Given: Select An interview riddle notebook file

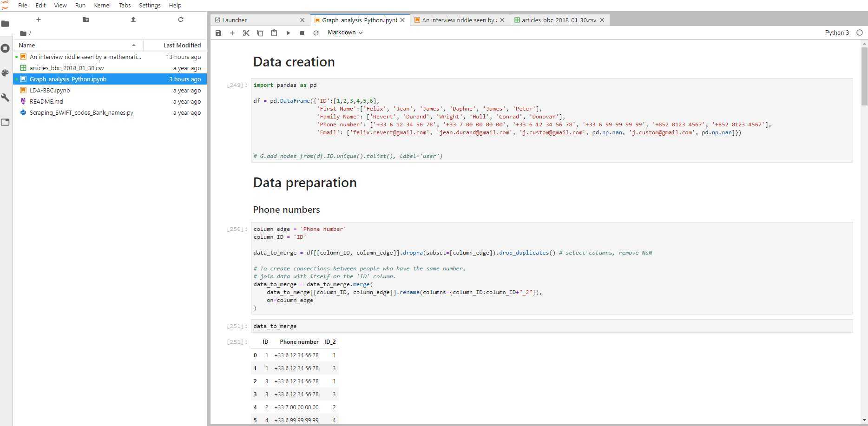Looking at the screenshot, I should [x=110, y=57].
